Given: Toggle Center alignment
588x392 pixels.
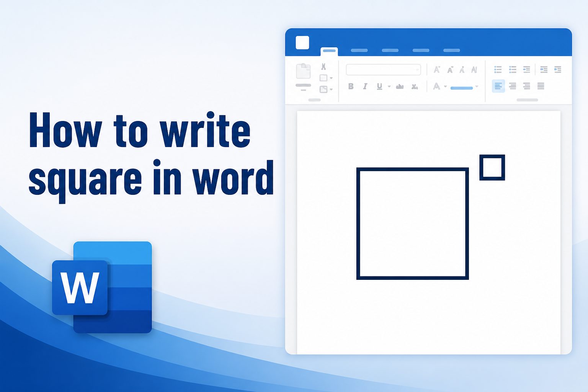Looking at the screenshot, I should tap(513, 86).
